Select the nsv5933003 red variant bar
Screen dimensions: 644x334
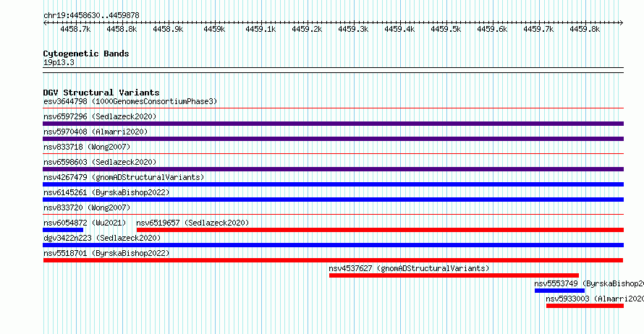pyautogui.click(x=585, y=306)
